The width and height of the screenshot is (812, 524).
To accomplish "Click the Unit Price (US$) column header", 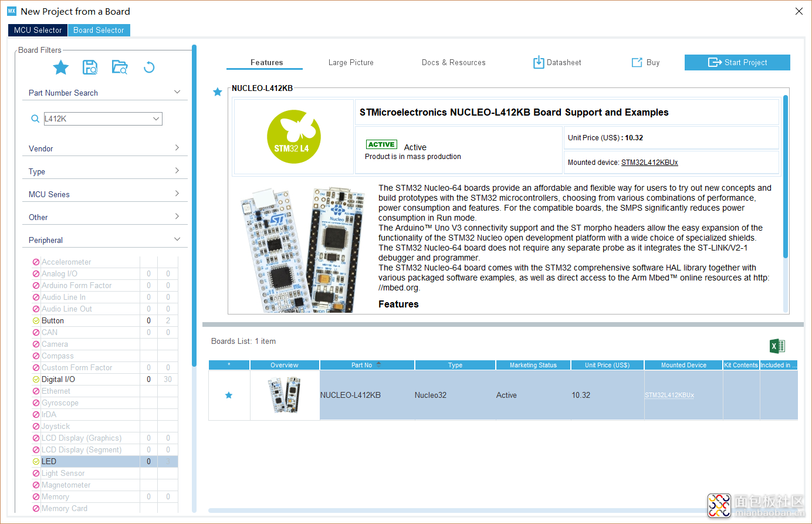I will [607, 365].
